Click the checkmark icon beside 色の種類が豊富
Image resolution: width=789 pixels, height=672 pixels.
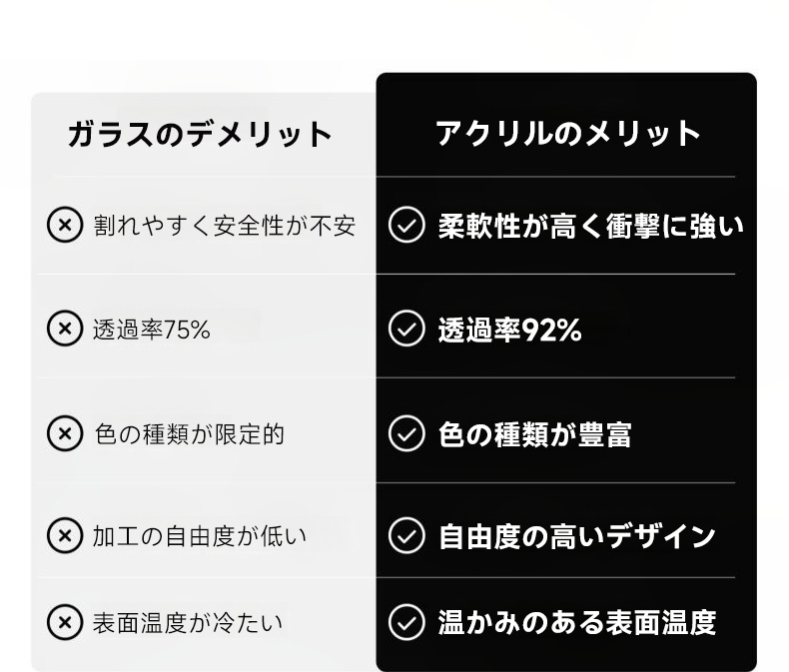click(405, 433)
